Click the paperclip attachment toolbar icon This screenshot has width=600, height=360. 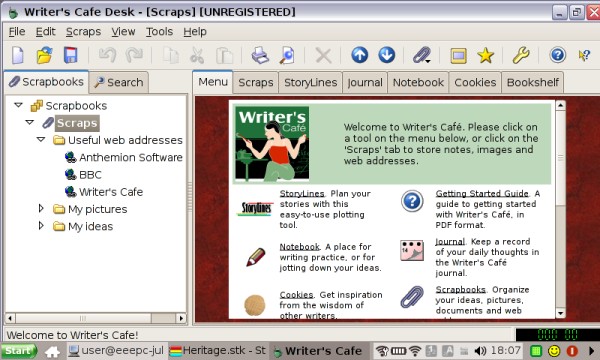pyautogui.click(x=421, y=55)
